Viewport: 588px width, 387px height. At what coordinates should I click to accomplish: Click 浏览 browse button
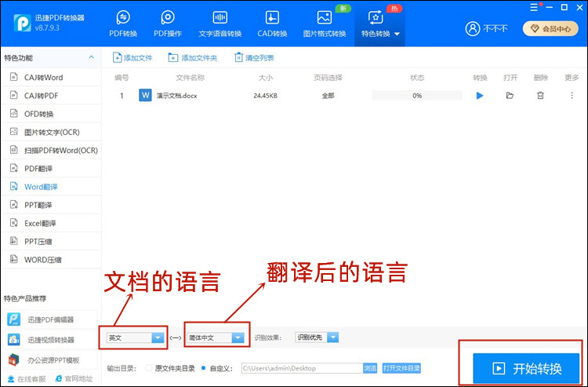coord(370,368)
